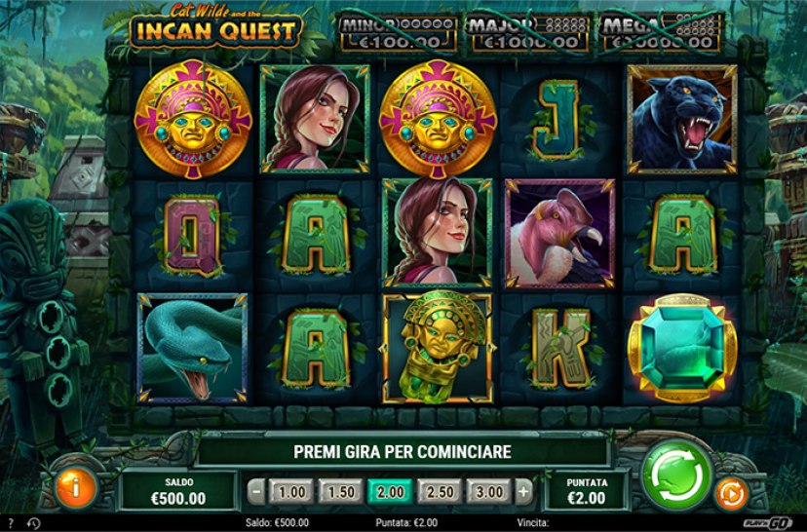Click the MAJOR jackpot panel
807x532 pixels.
coord(529,33)
